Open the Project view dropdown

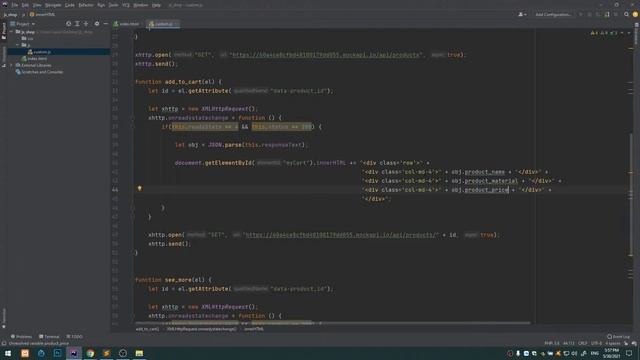click(23, 24)
